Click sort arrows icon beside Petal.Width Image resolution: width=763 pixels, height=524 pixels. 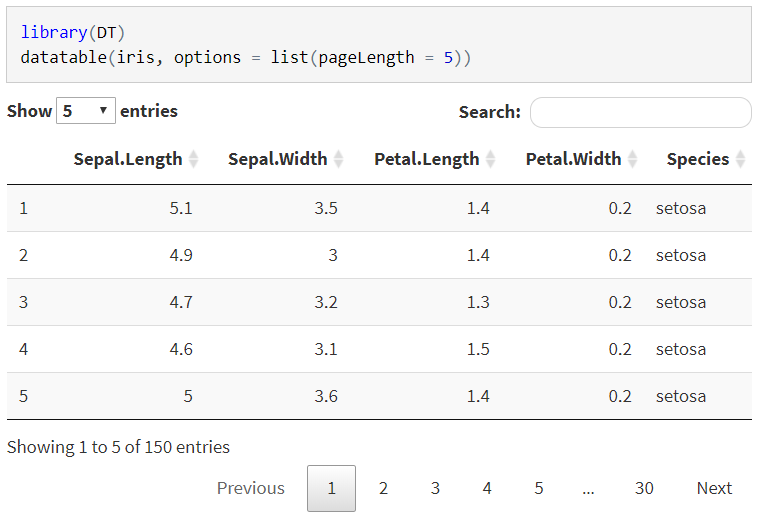[x=633, y=159]
